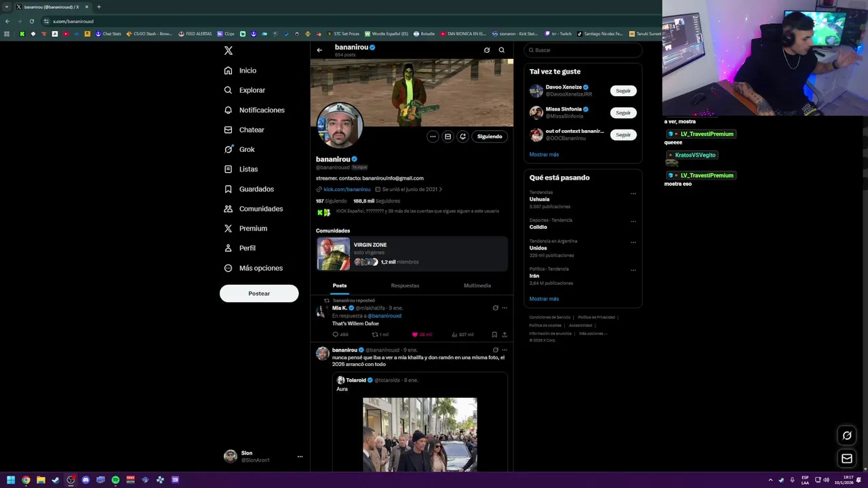Reply to Mia K. post
The height and width of the screenshot is (488, 868).
(340, 335)
